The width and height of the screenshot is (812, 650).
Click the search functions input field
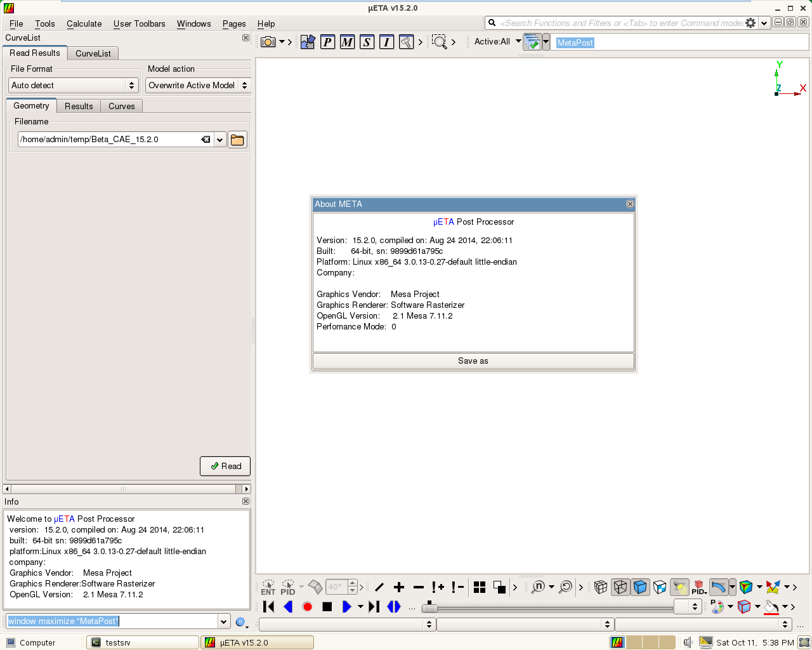click(622, 23)
